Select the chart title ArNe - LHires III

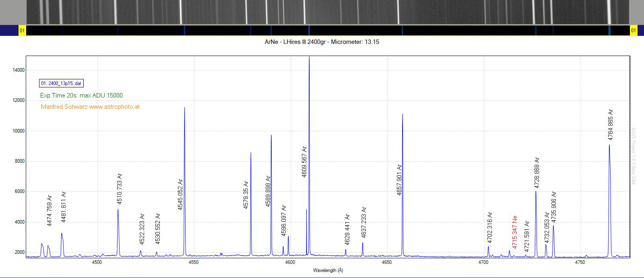pyautogui.click(x=322, y=42)
